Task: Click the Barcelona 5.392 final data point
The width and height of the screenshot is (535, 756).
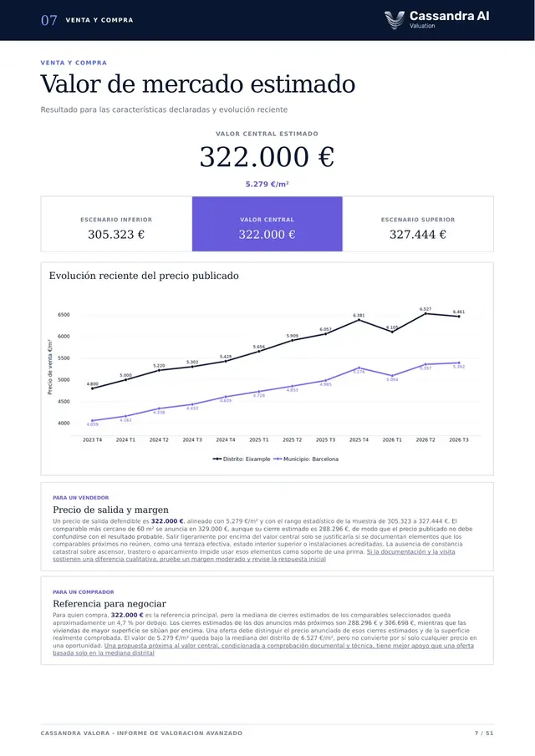Action: click(x=459, y=363)
